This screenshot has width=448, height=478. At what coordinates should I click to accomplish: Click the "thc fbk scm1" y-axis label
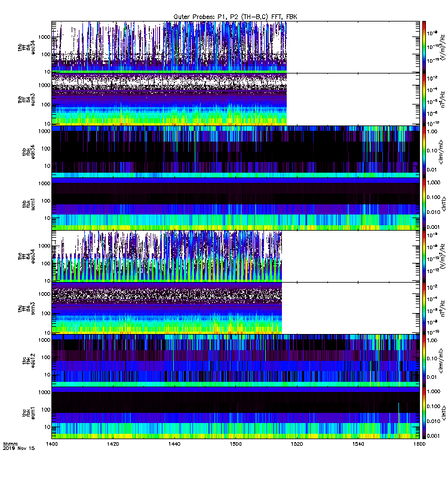(x=29, y=413)
